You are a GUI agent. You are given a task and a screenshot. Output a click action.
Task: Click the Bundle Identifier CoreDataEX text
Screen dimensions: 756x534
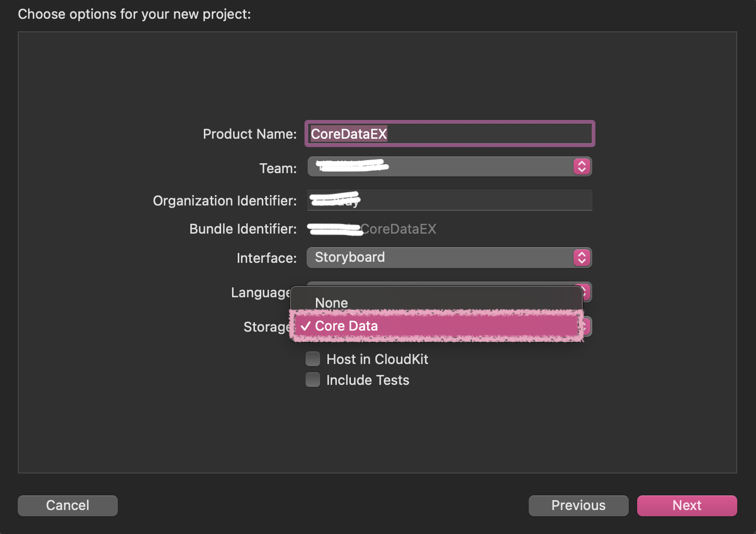coord(398,229)
